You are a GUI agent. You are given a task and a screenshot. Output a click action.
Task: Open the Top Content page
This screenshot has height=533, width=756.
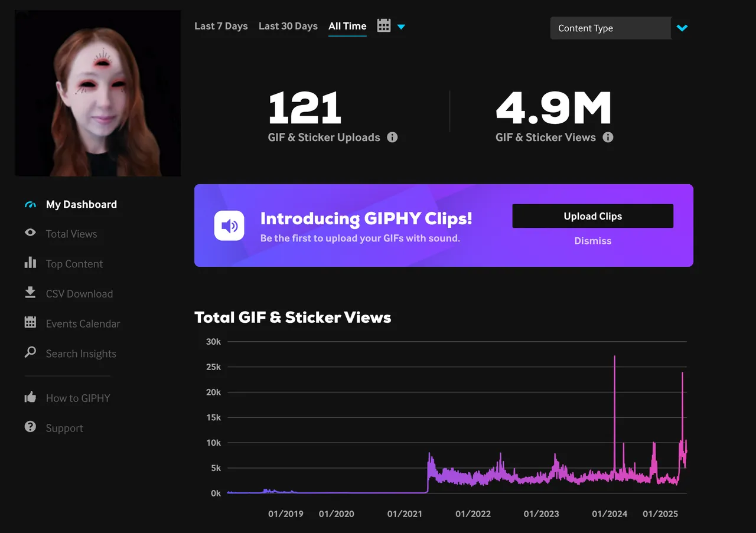(74, 264)
